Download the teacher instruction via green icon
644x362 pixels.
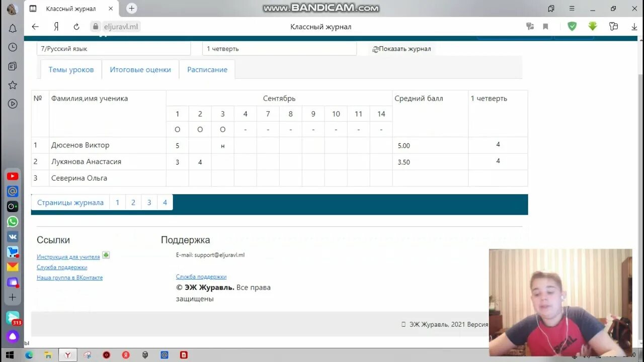[106, 255]
